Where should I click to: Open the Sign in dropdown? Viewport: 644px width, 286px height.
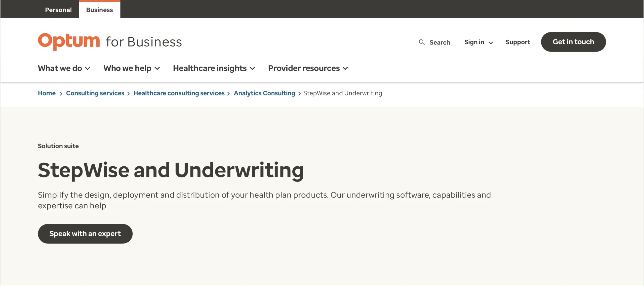click(x=478, y=42)
